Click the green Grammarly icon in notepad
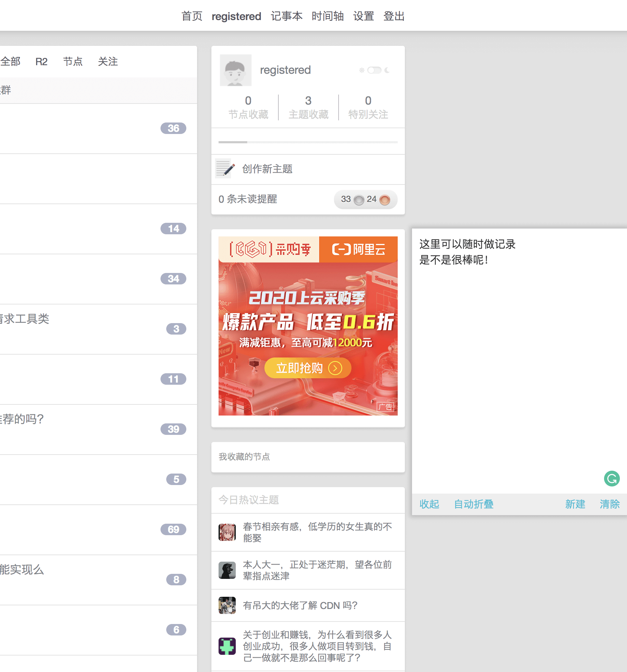 tap(612, 479)
